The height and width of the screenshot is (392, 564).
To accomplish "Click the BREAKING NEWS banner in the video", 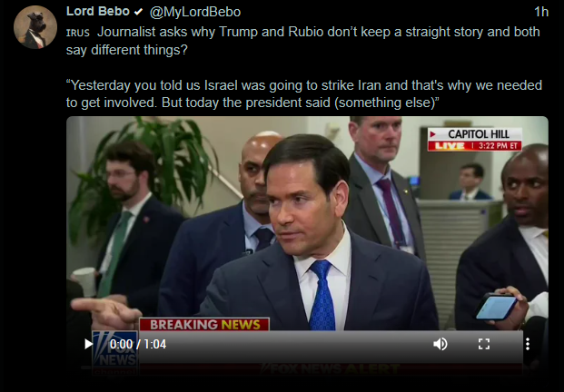I will pos(204,325).
